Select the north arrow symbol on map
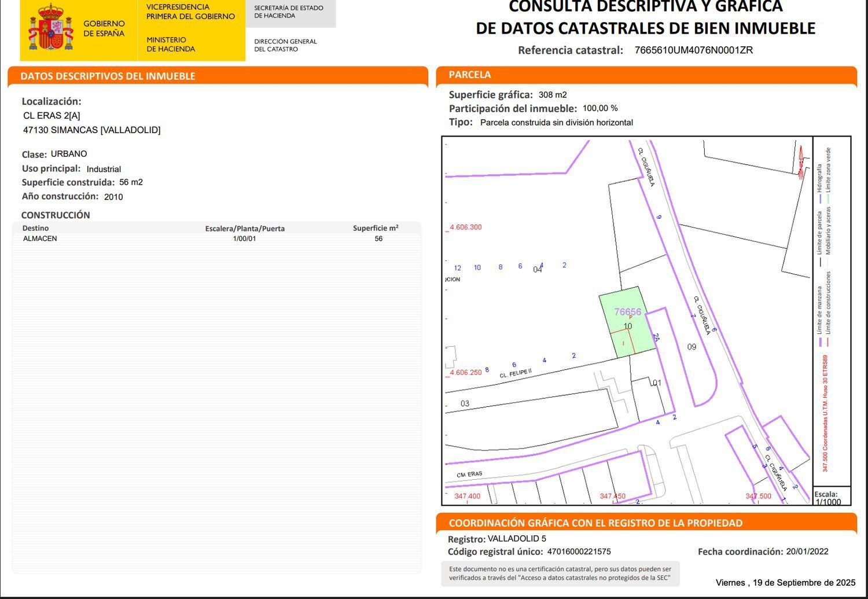This screenshot has height=599, width=868. (801, 159)
